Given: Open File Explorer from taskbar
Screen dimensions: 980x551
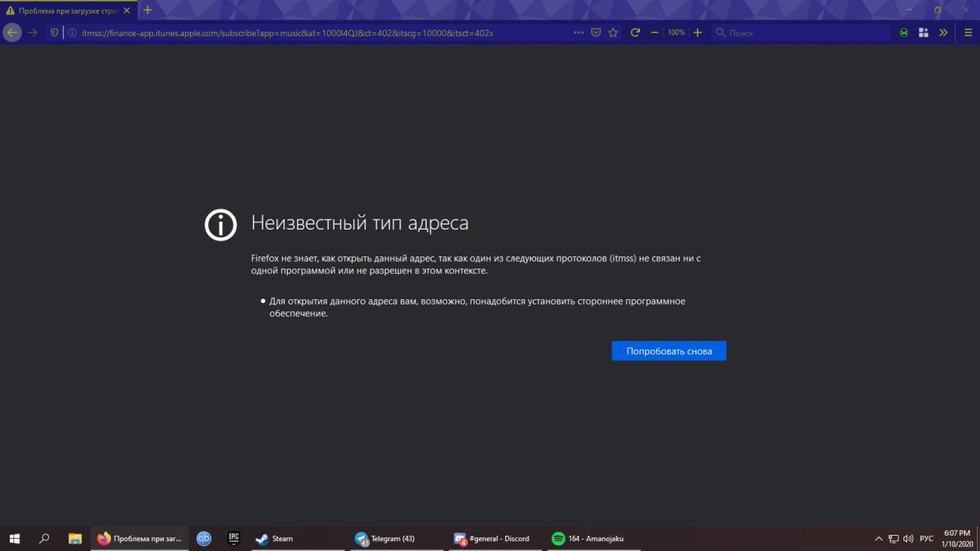Looking at the screenshot, I should (75, 539).
